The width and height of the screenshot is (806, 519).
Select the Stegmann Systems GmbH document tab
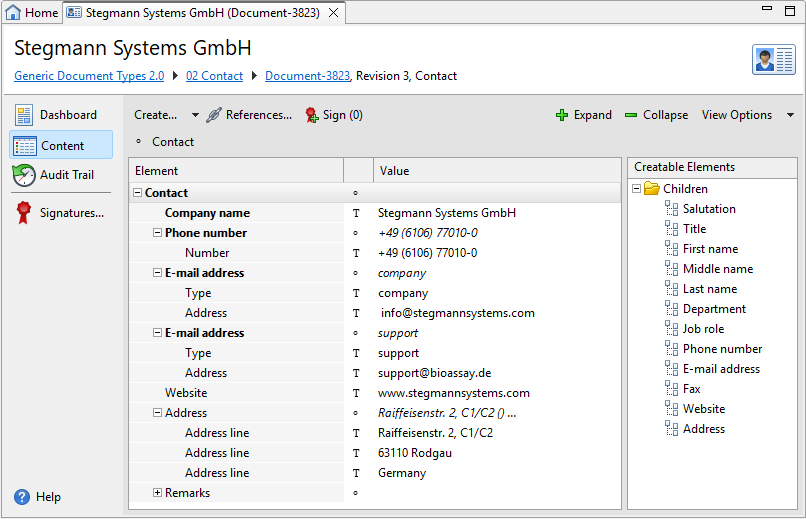pos(203,13)
